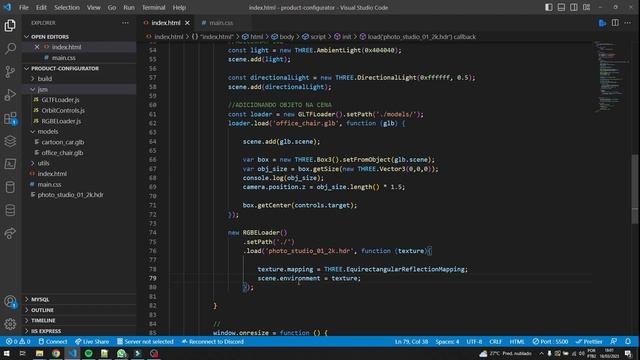The width and height of the screenshot is (640, 360).
Task: Select photo_studio_01_2k.hdr file in explorer
Action: pyautogui.click(x=70, y=195)
